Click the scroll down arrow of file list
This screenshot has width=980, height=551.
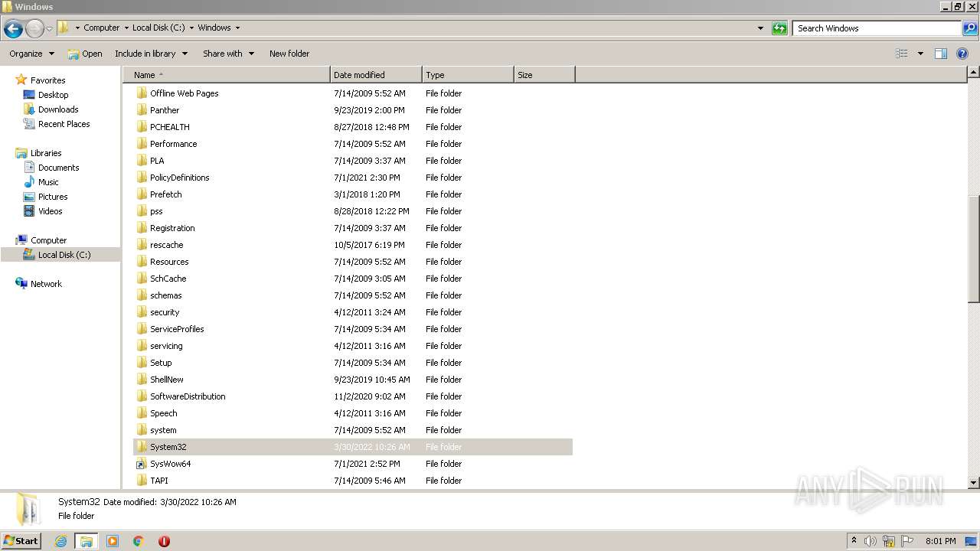(974, 483)
